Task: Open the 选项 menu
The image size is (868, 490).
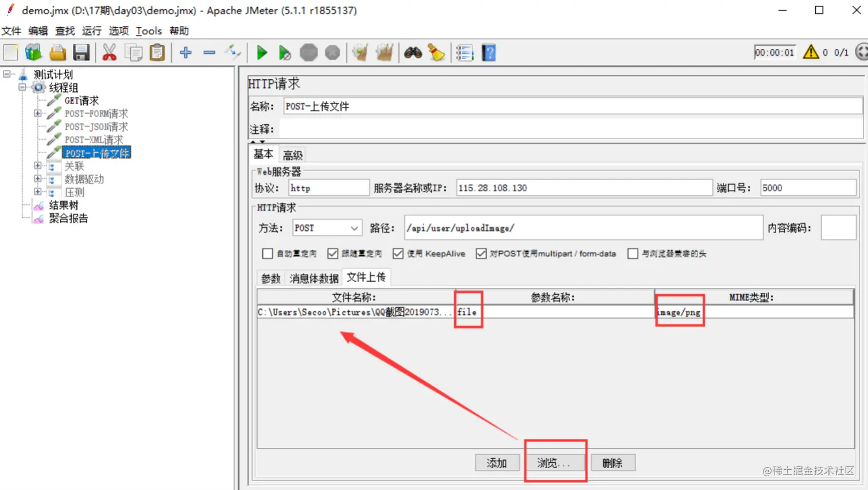Action: tap(119, 31)
